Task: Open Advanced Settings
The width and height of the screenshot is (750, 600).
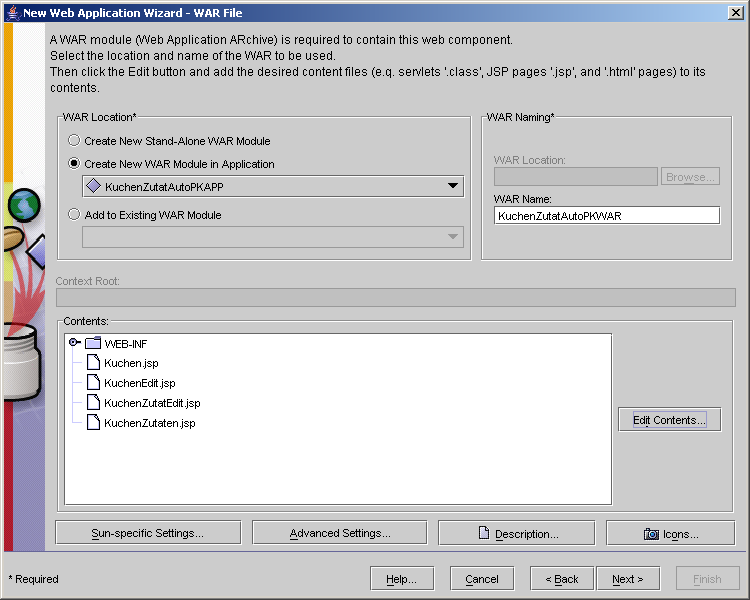Action: pyautogui.click(x=340, y=533)
